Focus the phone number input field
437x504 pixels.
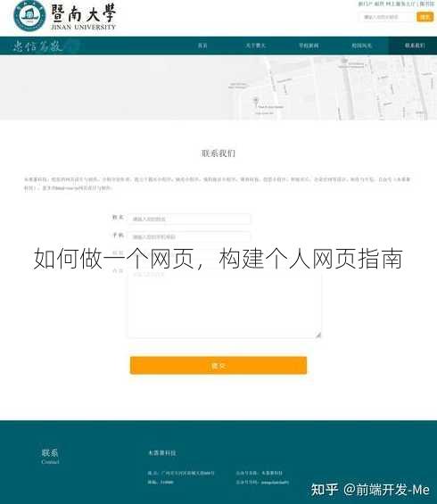pos(188,237)
